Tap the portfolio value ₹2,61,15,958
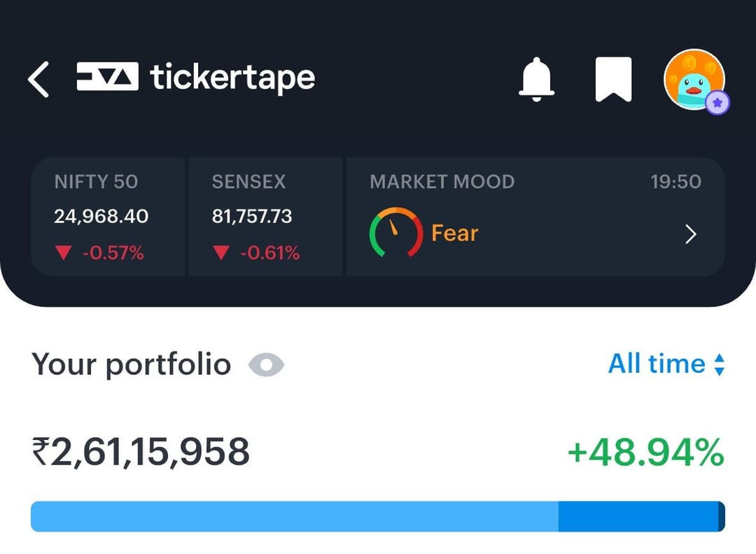The image size is (756, 554). [141, 452]
